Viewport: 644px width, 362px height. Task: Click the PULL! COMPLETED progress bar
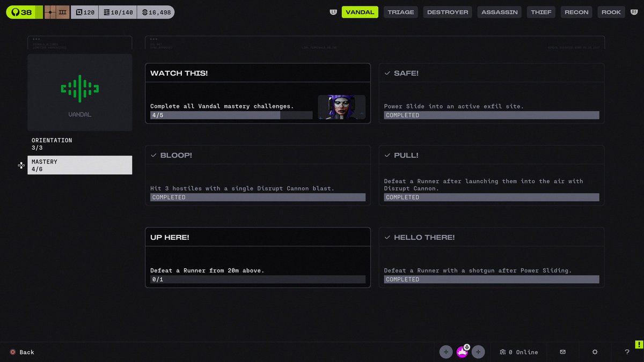point(492,197)
